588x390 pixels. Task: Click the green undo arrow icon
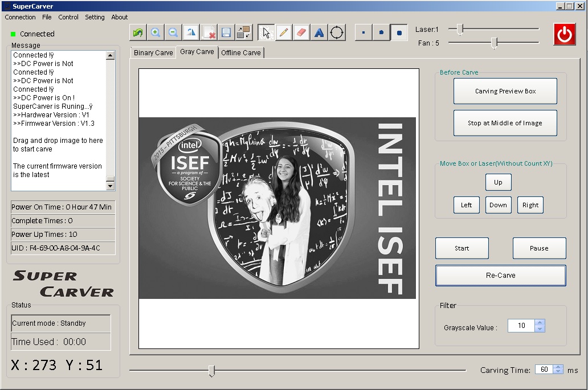point(138,32)
